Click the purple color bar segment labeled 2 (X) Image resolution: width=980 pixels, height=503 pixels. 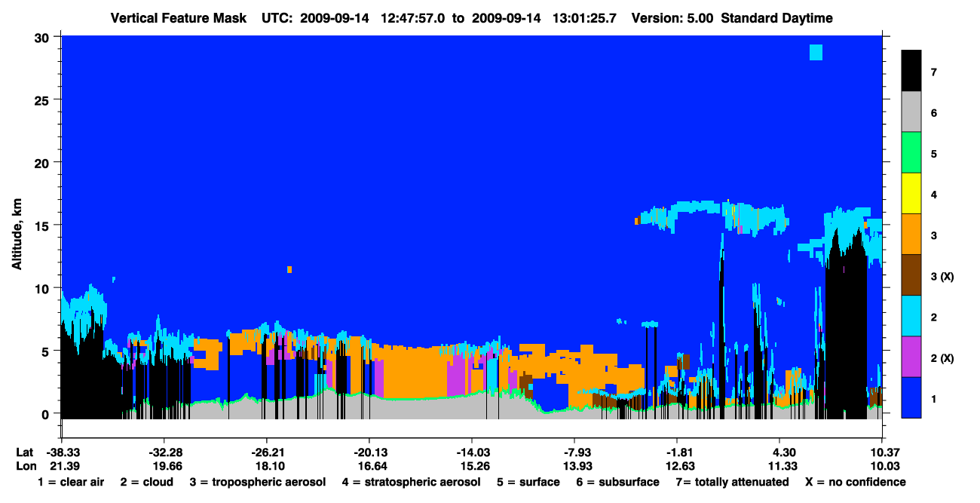tap(911, 356)
